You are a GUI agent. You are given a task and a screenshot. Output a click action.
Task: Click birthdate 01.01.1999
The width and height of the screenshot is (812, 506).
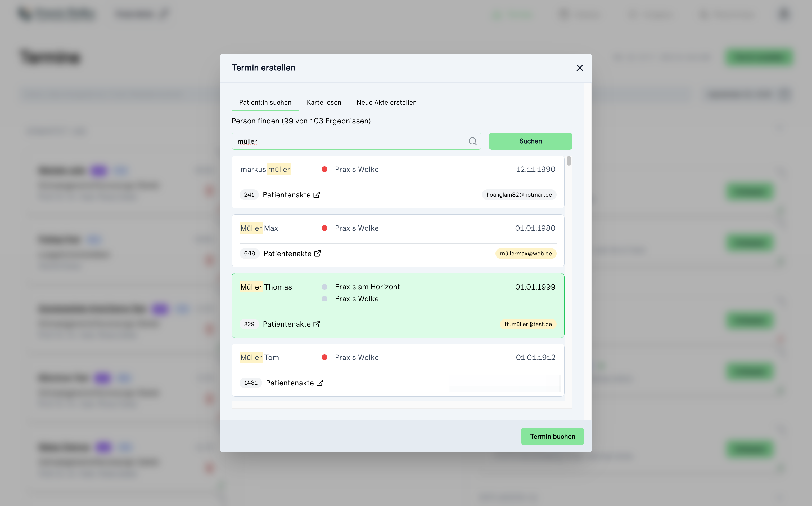pyautogui.click(x=535, y=287)
